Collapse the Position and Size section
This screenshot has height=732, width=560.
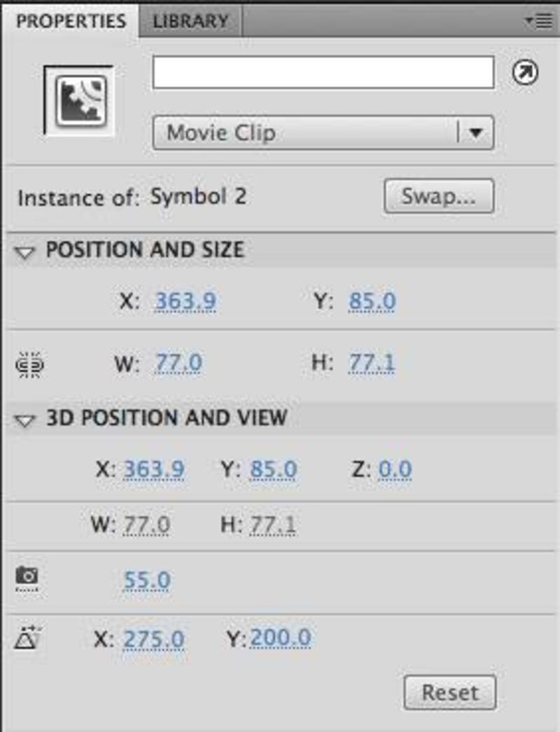click(x=25, y=251)
